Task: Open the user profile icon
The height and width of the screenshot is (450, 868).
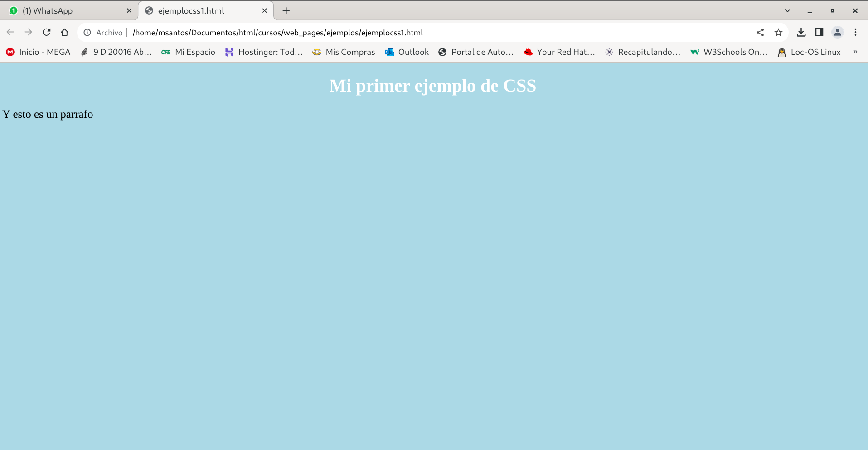Action: pyautogui.click(x=837, y=32)
